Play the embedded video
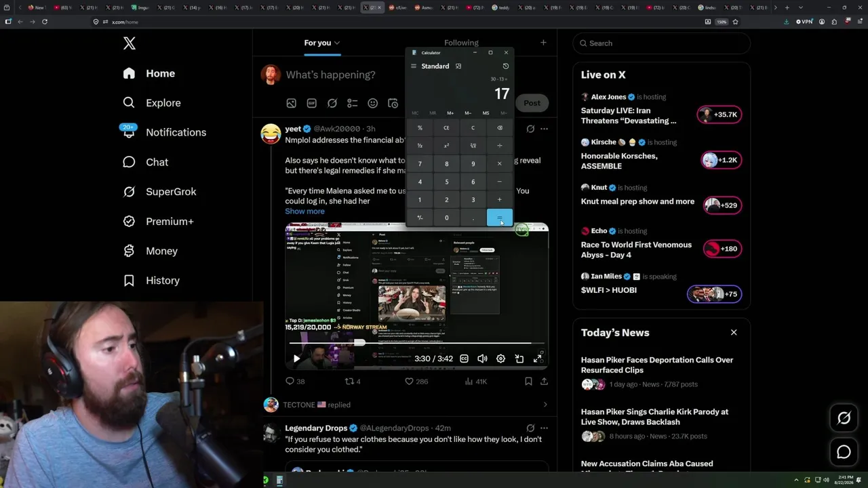The height and width of the screenshot is (488, 868). pyautogui.click(x=296, y=359)
